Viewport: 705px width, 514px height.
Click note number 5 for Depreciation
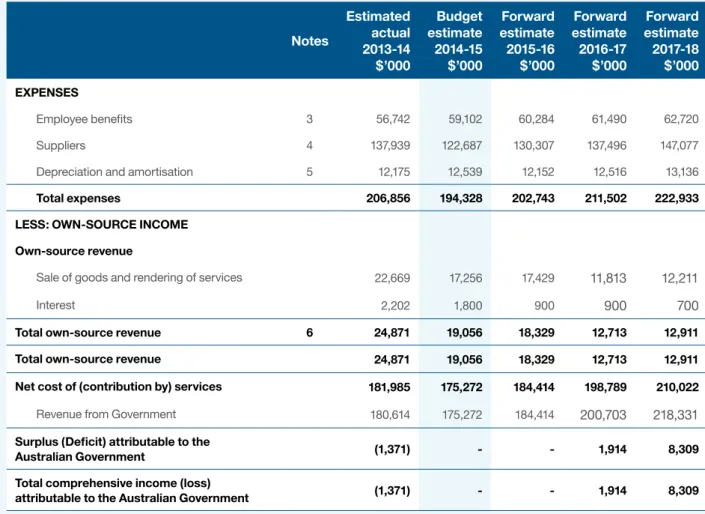point(309,172)
